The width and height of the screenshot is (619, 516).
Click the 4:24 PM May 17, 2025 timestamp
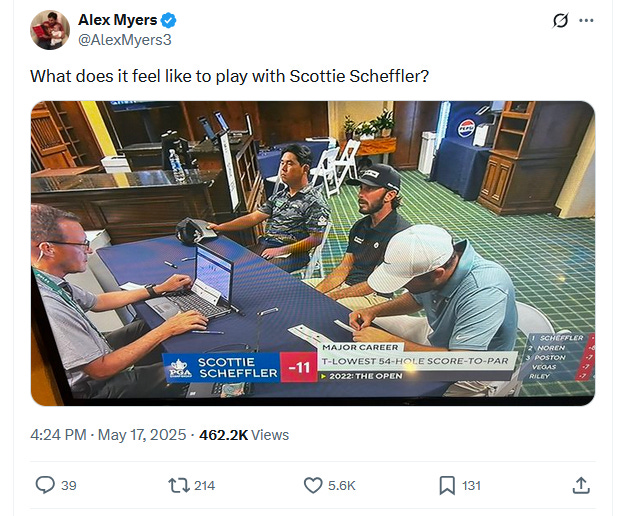pyautogui.click(x=108, y=435)
